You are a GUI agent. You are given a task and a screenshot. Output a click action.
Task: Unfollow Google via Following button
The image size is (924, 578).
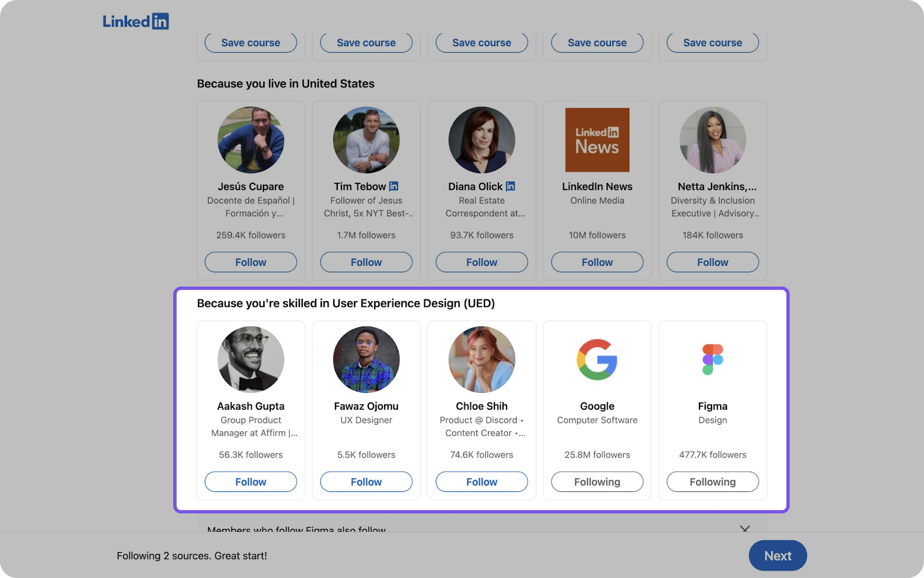point(597,481)
